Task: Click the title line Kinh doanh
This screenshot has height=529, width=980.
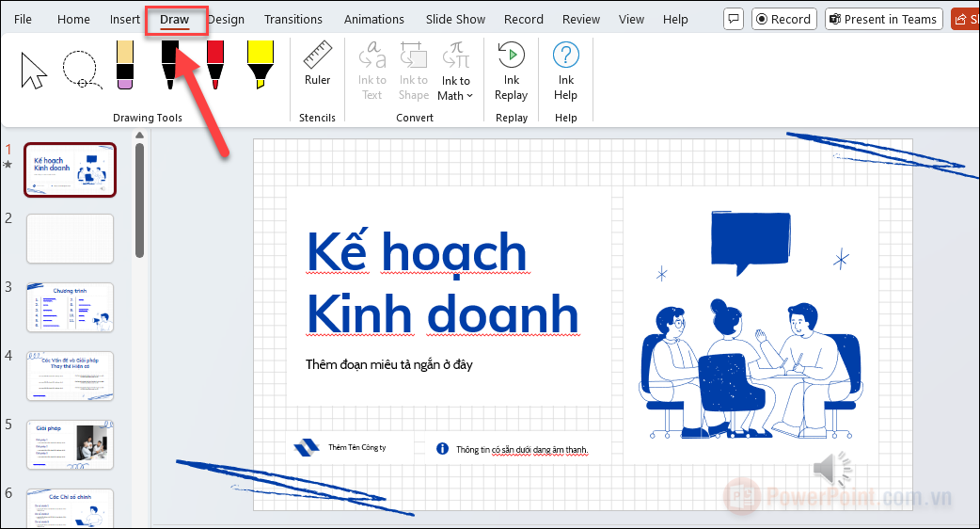Action: coord(442,313)
